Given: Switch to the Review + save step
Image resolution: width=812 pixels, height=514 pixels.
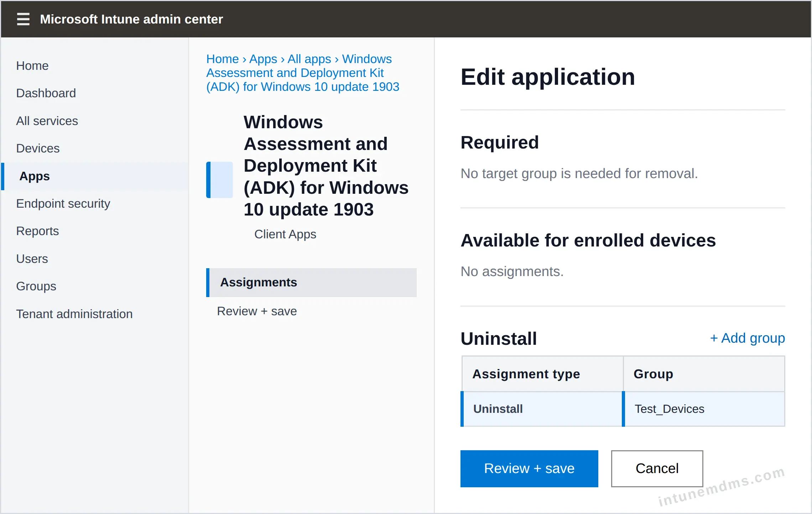Looking at the screenshot, I should (x=257, y=311).
